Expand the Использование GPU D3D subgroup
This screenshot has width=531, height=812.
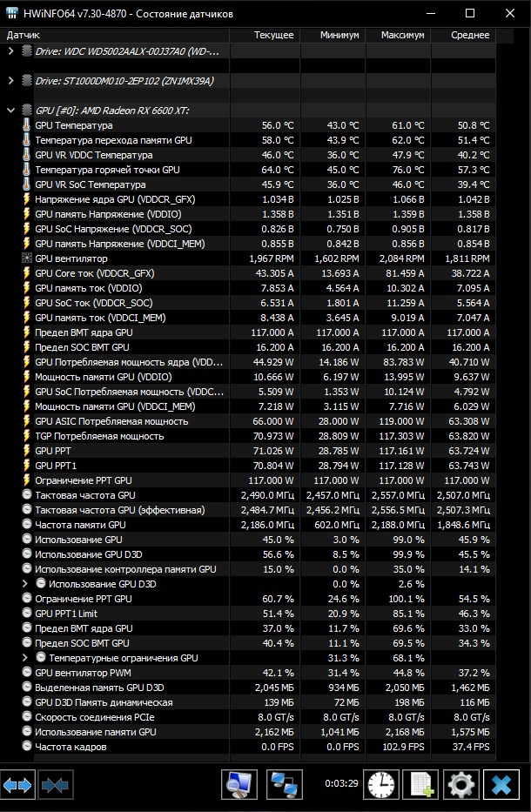(x=25, y=584)
